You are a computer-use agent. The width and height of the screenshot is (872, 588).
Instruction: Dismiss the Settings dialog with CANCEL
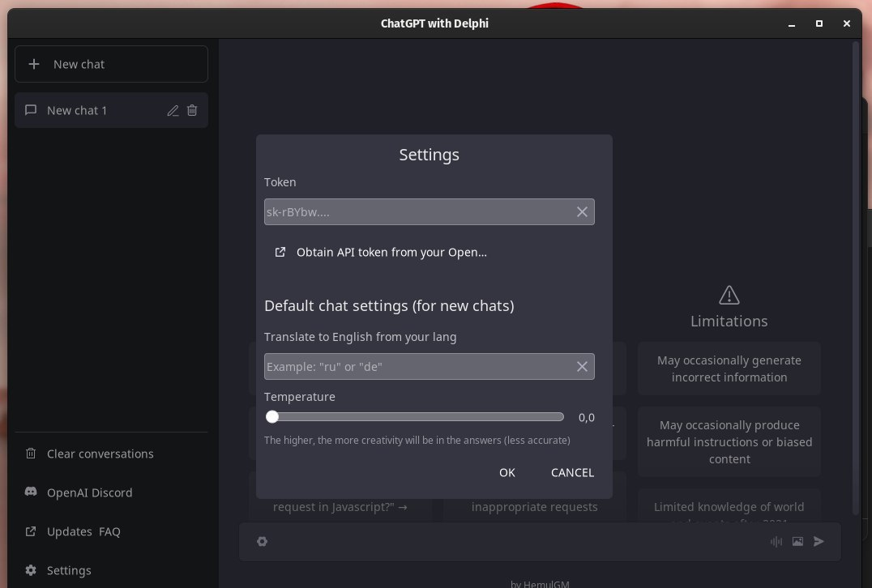click(572, 472)
